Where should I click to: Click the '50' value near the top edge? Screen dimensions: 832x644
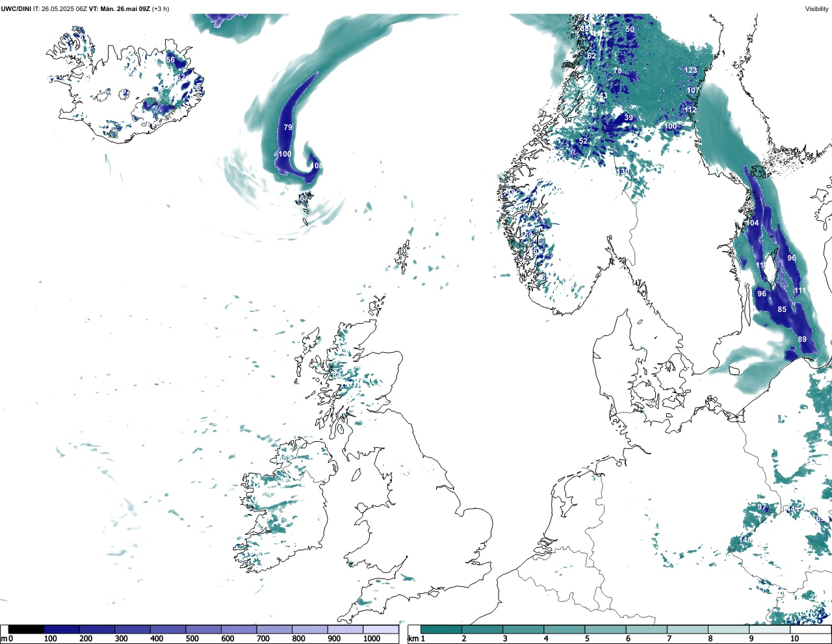(x=630, y=29)
